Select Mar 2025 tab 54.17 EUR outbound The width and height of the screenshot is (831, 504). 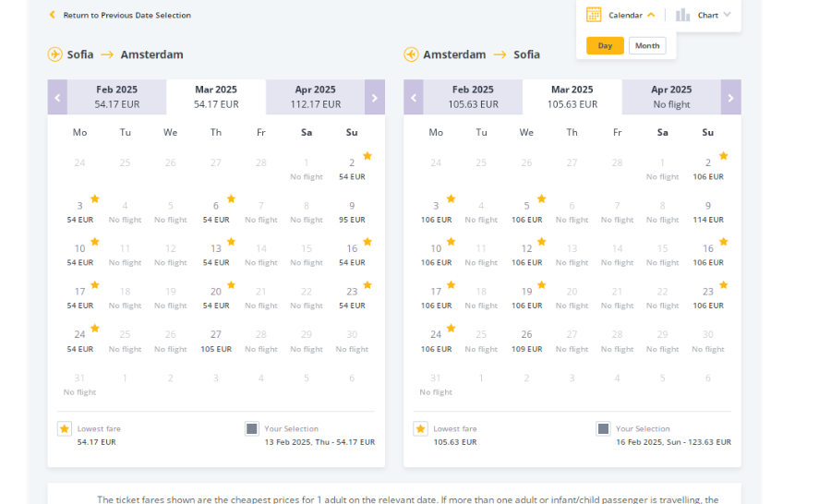[216, 97]
